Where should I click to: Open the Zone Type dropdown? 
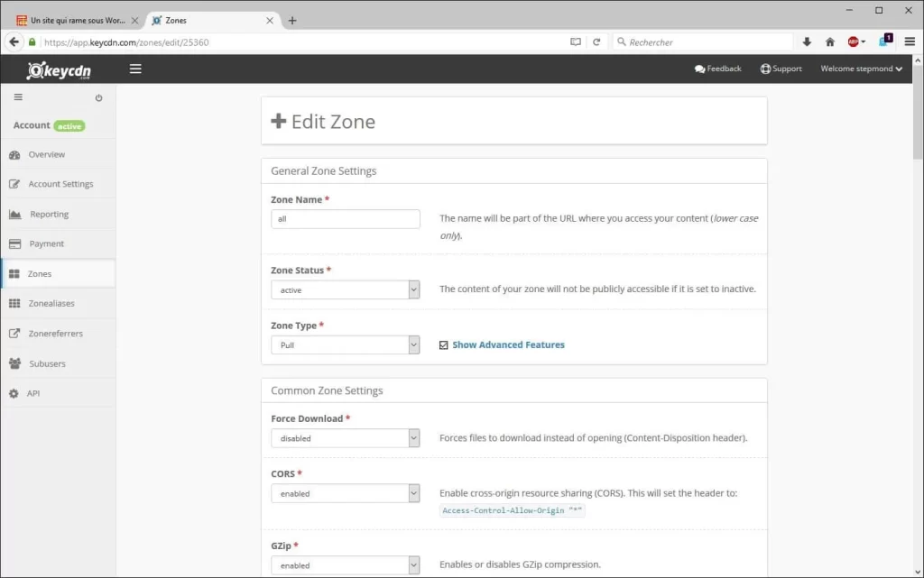[346, 345]
